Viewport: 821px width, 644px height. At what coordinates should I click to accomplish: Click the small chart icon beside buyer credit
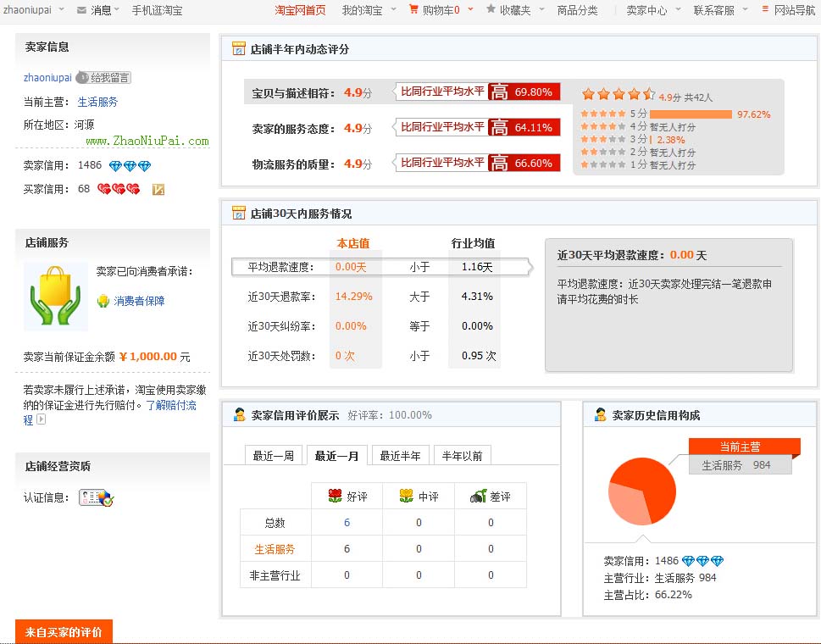pos(158,190)
